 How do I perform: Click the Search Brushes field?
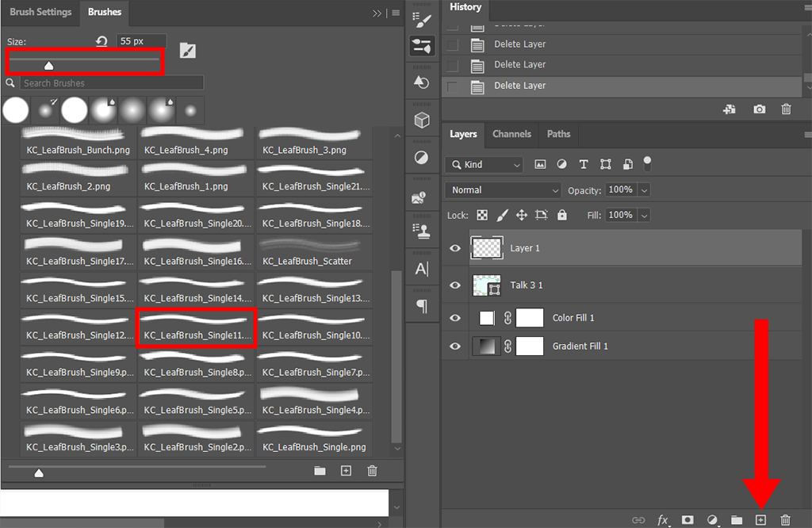point(112,82)
